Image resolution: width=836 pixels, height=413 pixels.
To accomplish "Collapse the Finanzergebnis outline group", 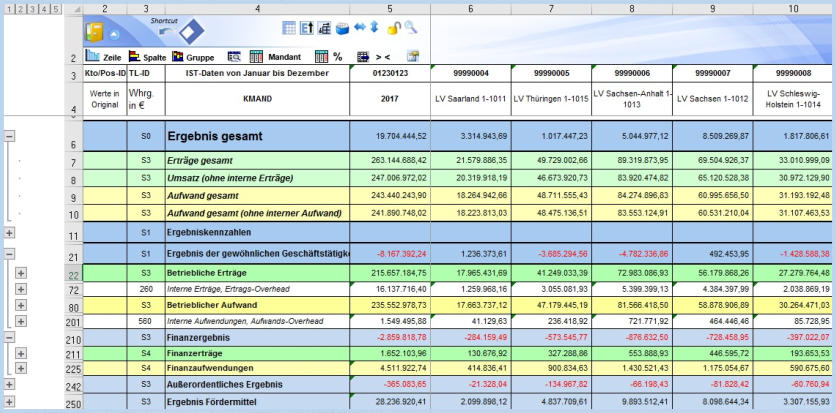I will [x=10, y=338].
